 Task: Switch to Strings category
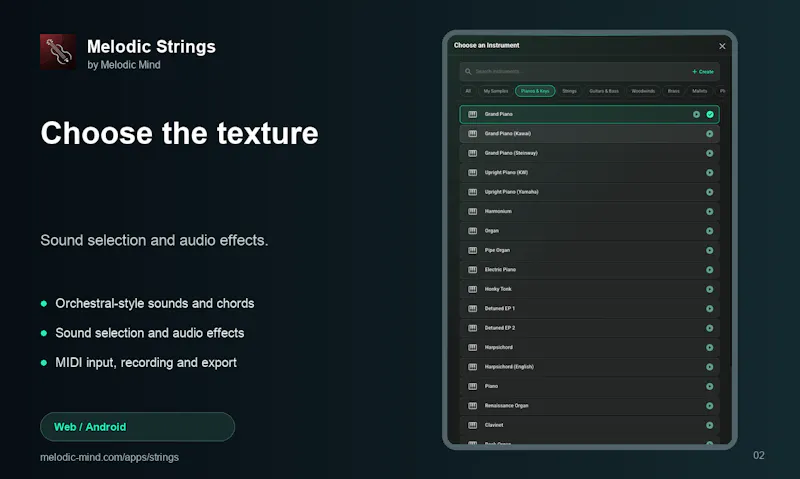click(569, 91)
